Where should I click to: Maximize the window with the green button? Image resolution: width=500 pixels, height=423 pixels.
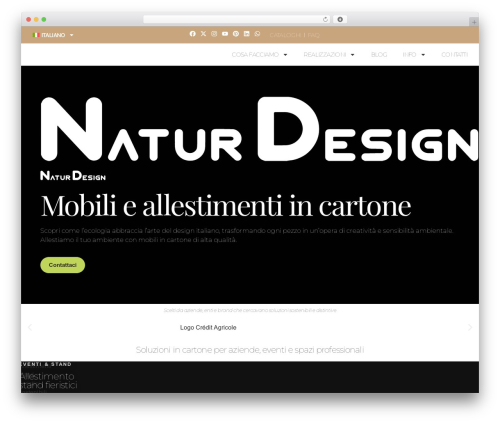44,19
